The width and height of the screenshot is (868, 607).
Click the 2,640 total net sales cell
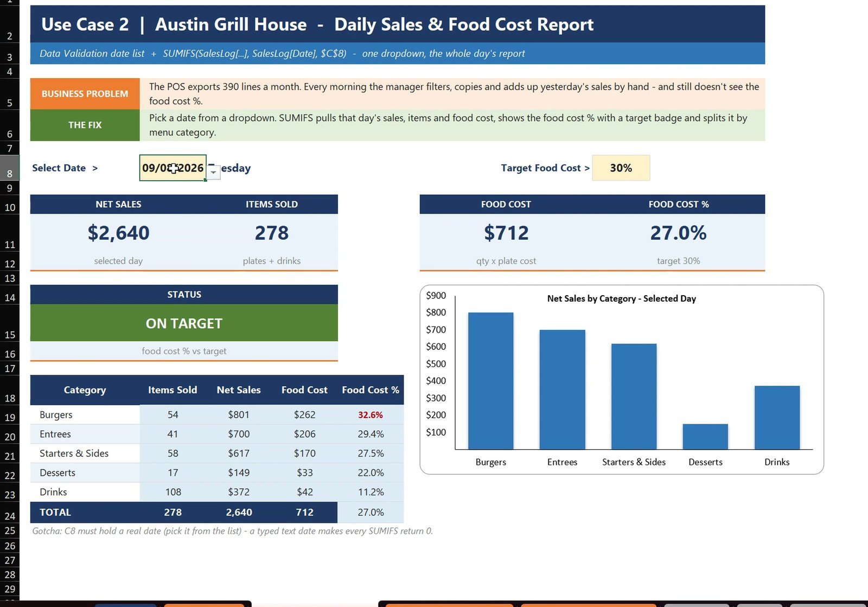(239, 512)
